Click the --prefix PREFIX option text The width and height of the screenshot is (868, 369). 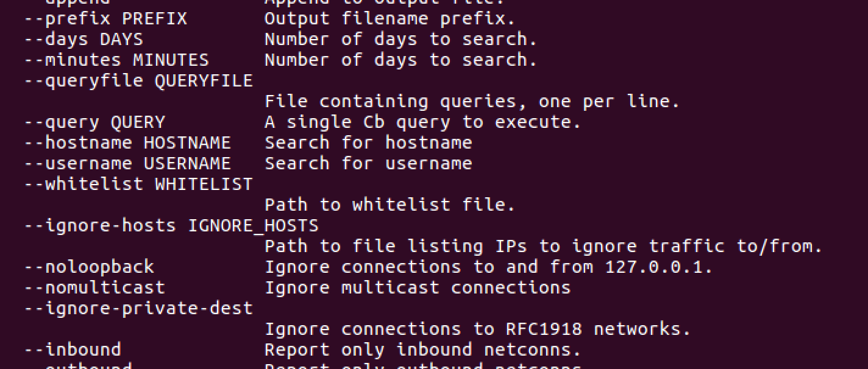[105, 19]
